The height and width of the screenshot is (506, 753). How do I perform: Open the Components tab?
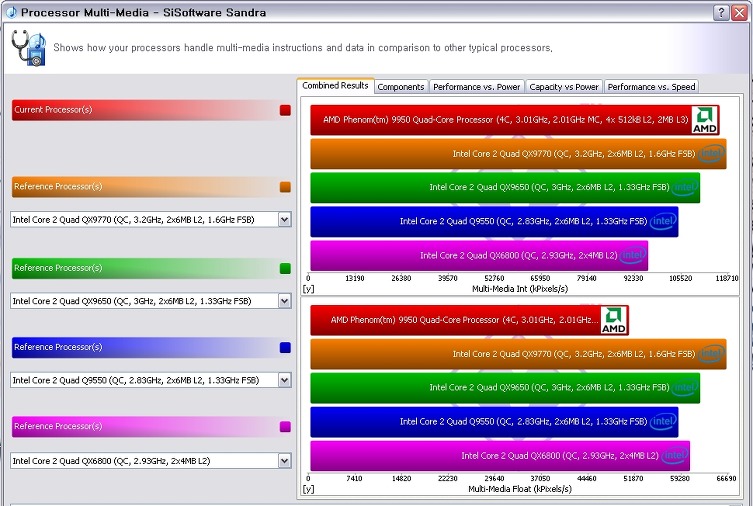coord(401,87)
